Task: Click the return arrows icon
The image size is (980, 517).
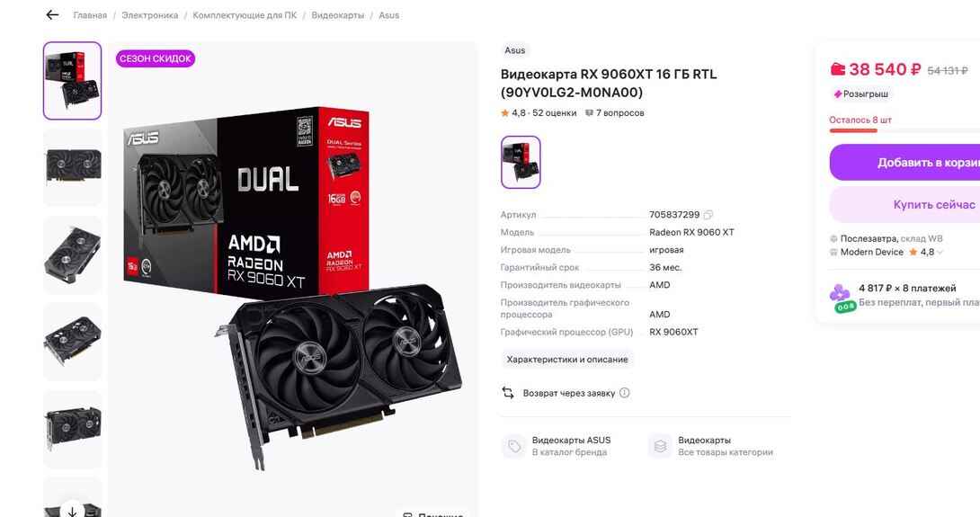Action: (x=508, y=393)
